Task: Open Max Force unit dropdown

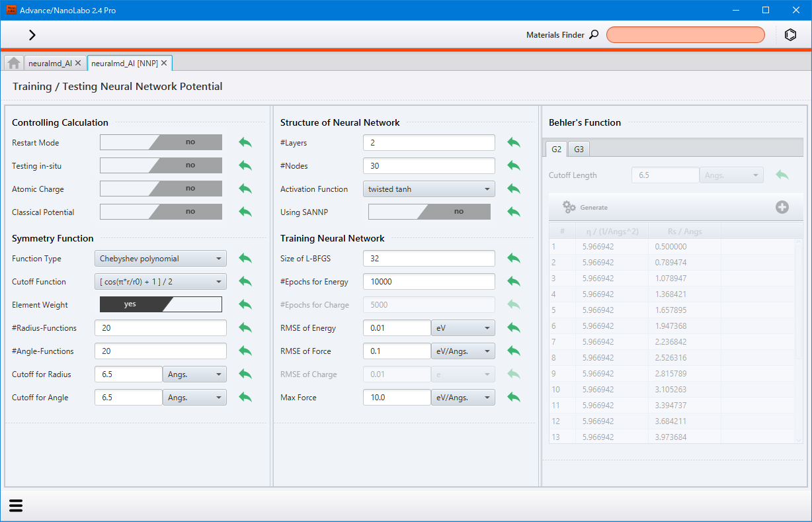Action: pos(463,398)
